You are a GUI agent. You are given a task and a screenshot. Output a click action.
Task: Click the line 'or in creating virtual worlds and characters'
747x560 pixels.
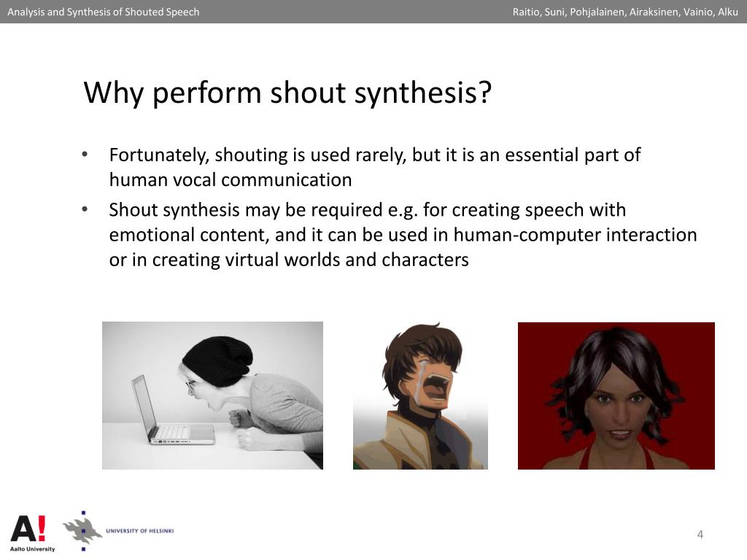click(289, 260)
